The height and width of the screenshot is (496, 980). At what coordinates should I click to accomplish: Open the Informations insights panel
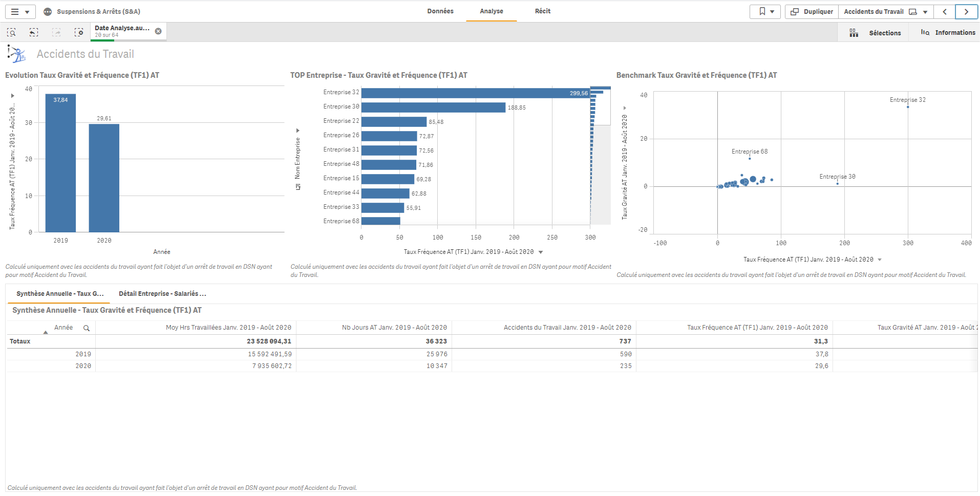tap(948, 33)
